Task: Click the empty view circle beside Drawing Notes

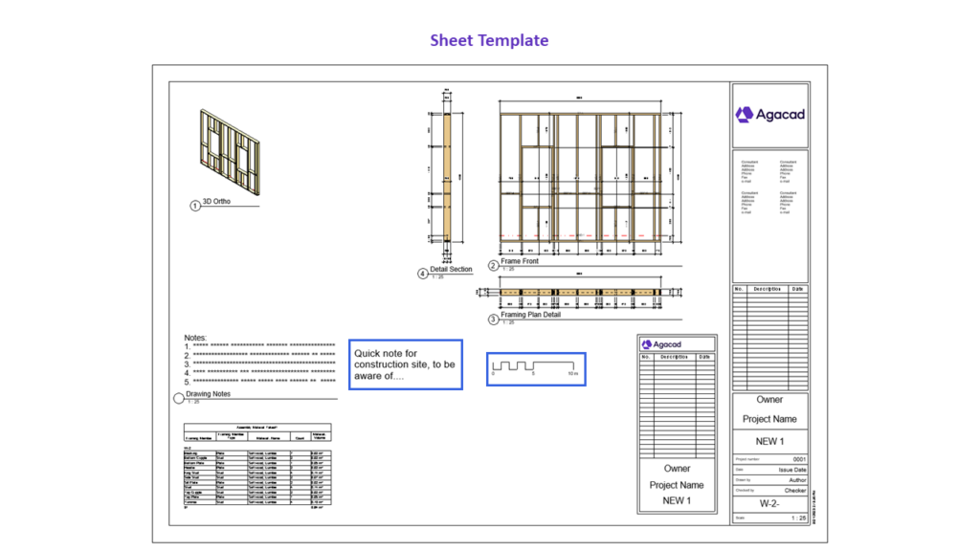Action: coord(179,398)
